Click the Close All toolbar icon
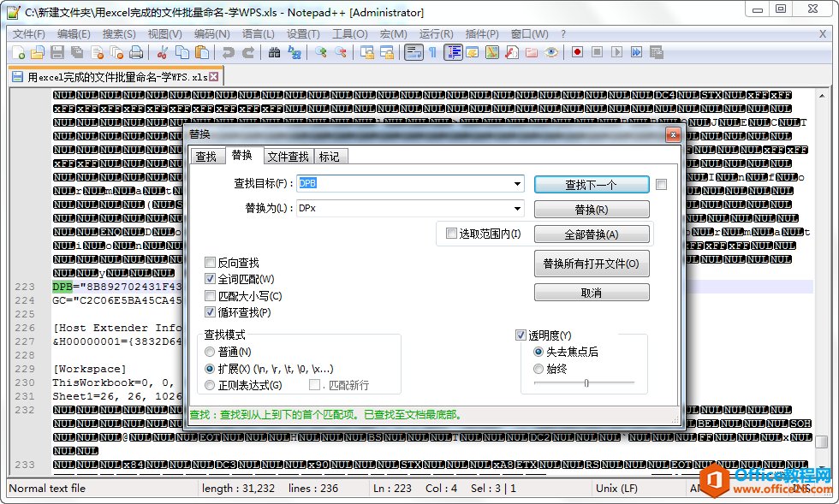 [x=116, y=52]
